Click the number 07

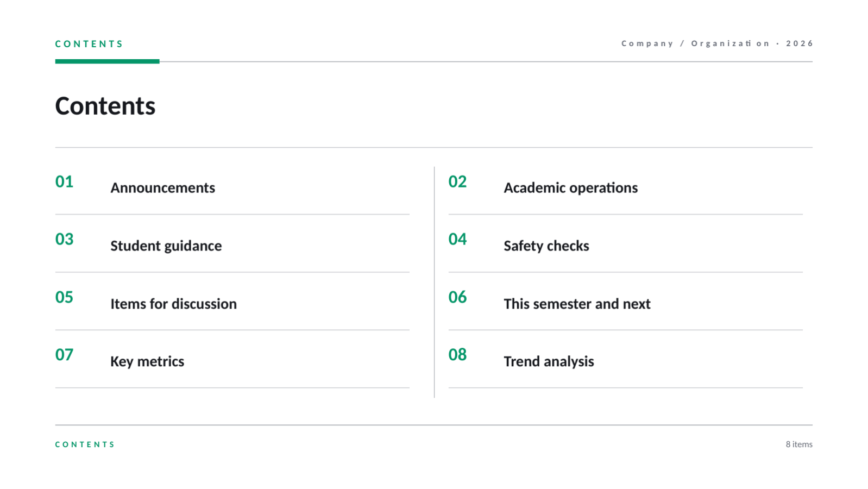[64, 355]
